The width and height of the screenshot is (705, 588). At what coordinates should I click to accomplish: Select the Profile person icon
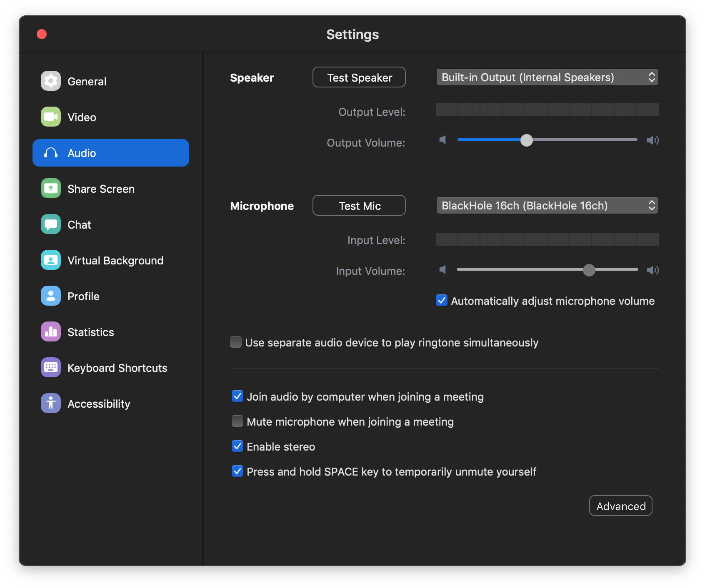click(51, 296)
